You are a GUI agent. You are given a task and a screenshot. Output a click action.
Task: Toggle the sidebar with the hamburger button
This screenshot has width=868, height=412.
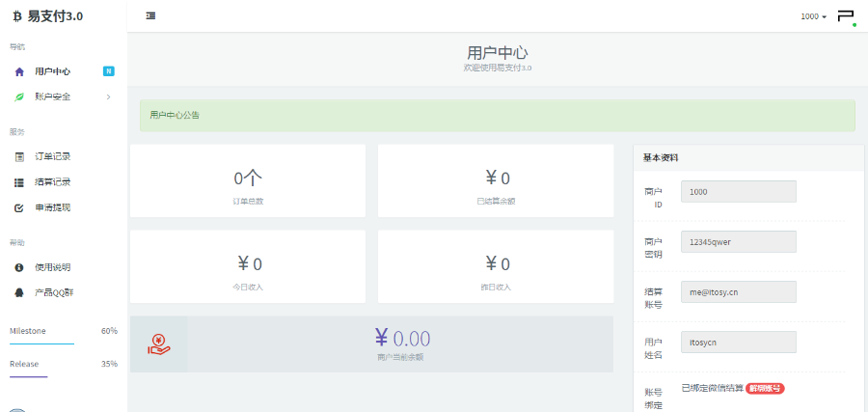[x=150, y=15]
